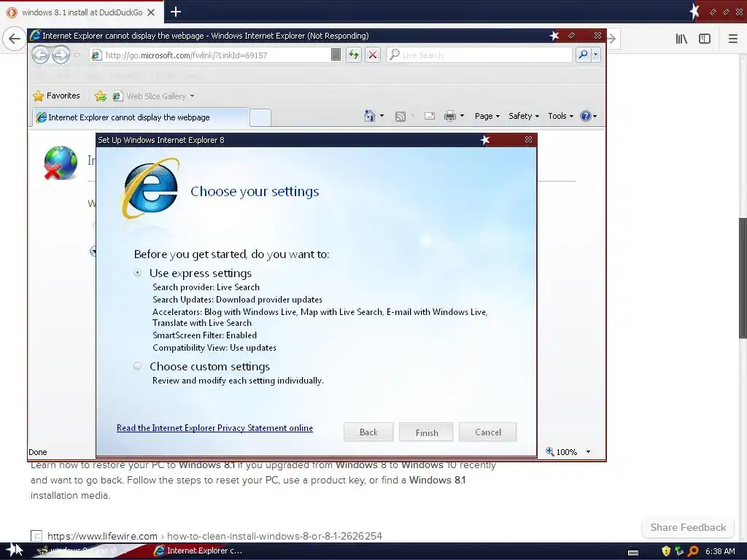The height and width of the screenshot is (560, 747).
Task: Click the Print icon
Action: pyautogui.click(x=449, y=116)
